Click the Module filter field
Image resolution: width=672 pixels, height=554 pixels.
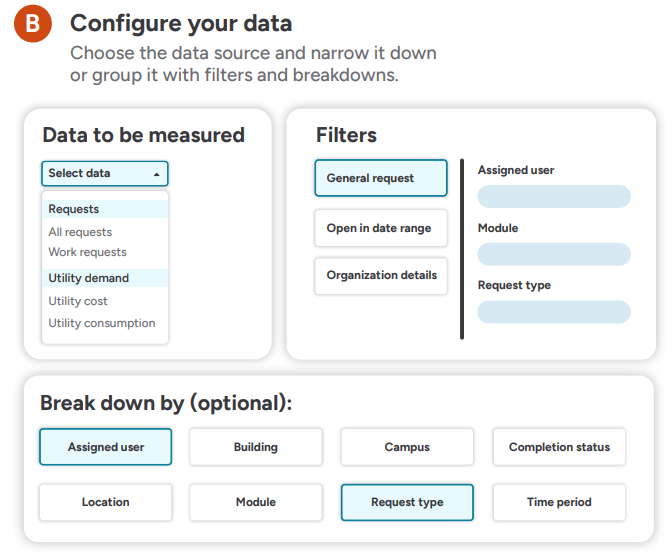[x=554, y=255]
